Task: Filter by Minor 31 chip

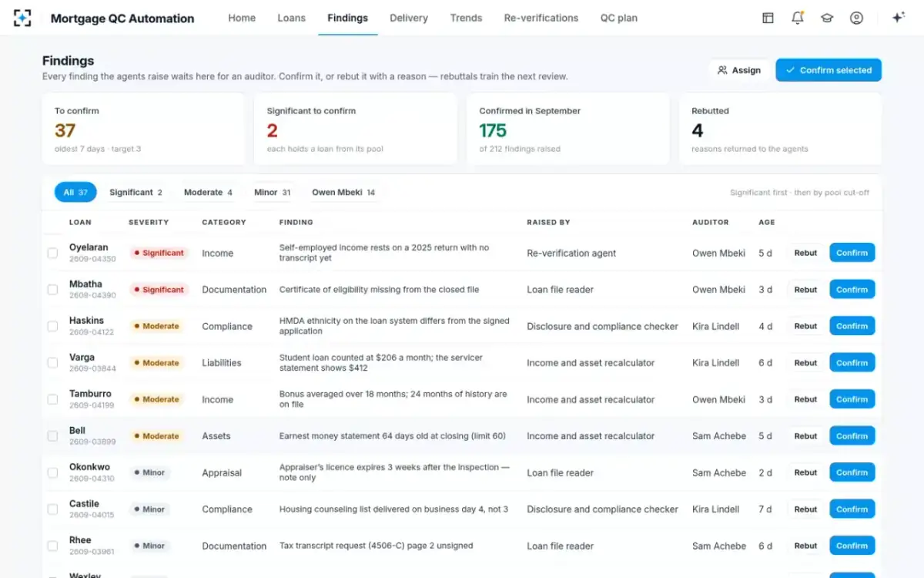Action: [273, 193]
